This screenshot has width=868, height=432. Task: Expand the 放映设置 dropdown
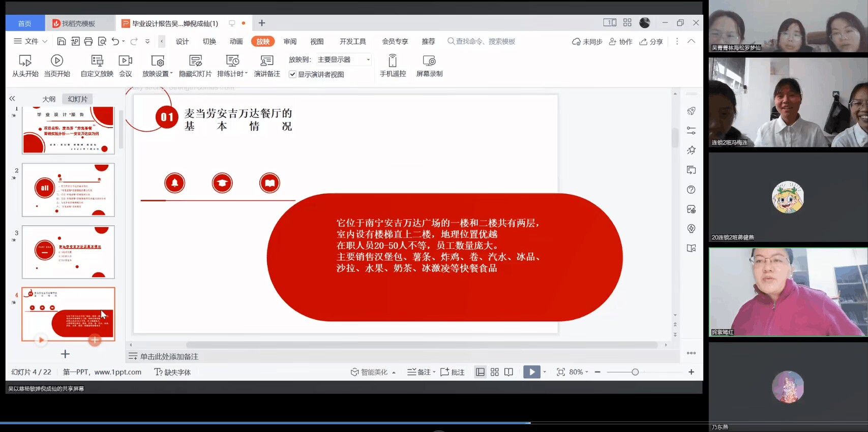tap(171, 73)
